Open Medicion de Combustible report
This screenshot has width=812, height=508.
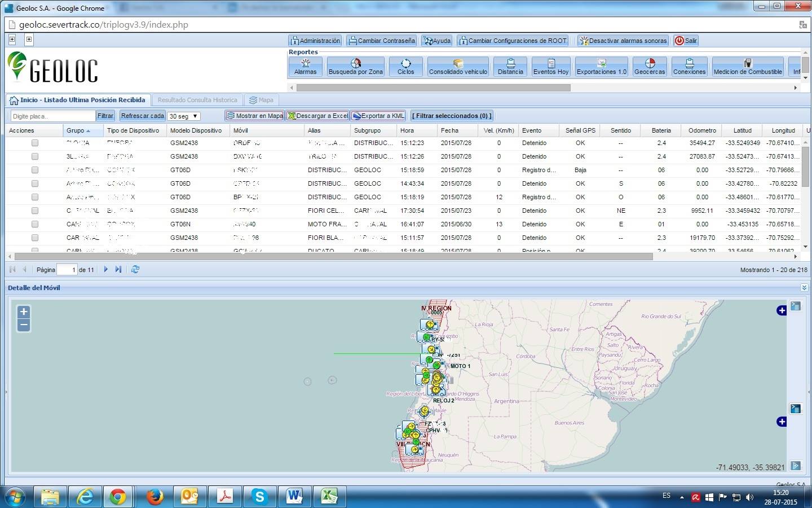tap(748, 67)
